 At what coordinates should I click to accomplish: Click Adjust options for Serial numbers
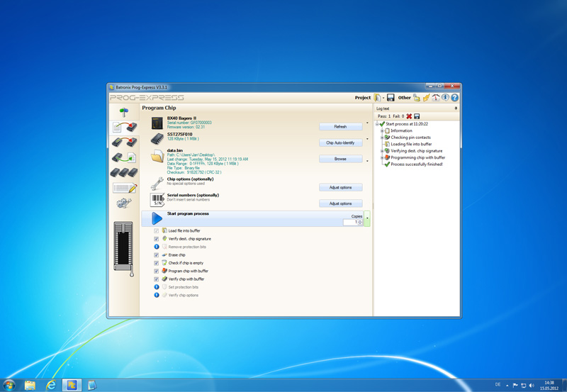341,203
